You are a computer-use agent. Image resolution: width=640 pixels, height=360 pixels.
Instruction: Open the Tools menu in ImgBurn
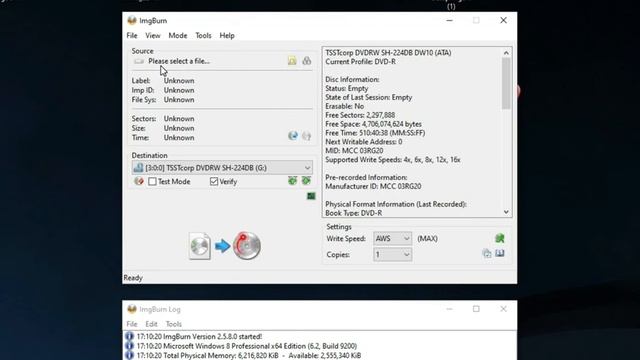tap(203, 36)
